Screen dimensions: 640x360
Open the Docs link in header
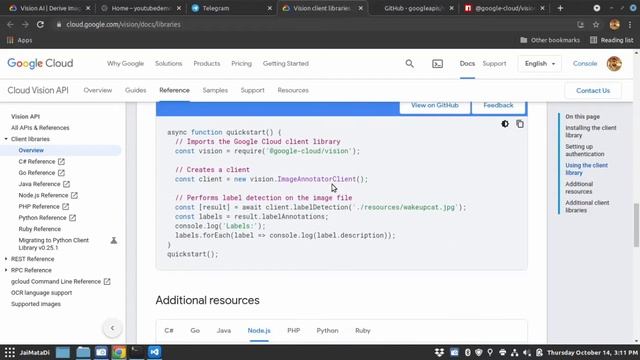[467, 64]
